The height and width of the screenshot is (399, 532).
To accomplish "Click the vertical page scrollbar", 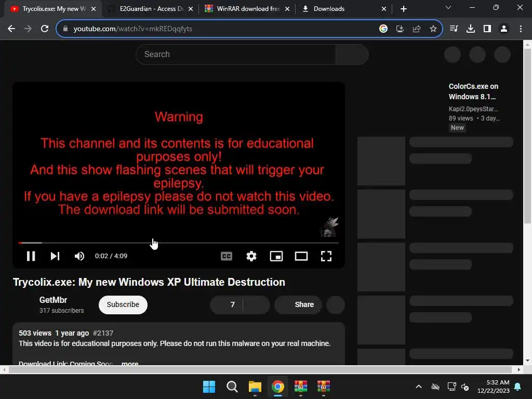I will point(527,136).
